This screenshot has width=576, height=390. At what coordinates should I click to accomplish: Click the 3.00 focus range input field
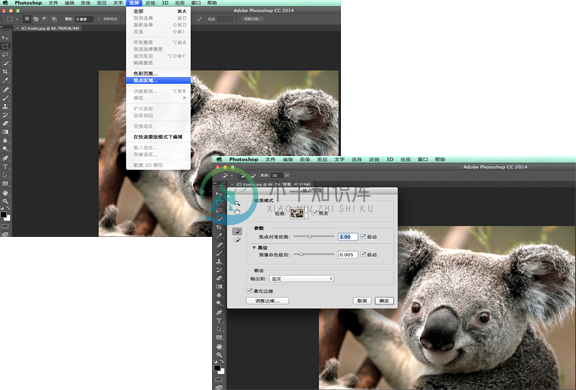click(x=348, y=237)
